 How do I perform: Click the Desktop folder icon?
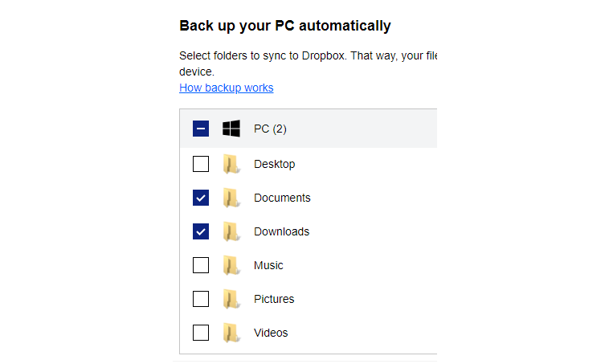point(231,164)
